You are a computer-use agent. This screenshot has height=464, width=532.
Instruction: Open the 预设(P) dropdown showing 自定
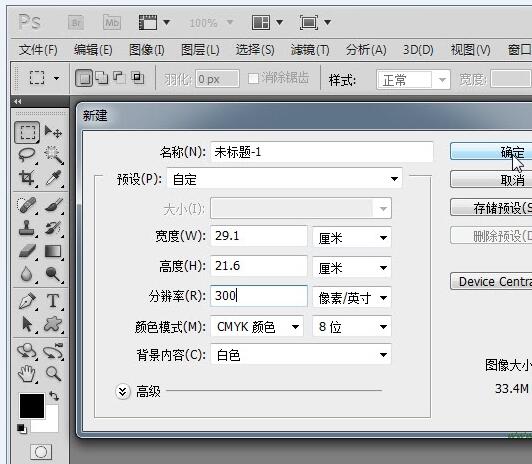click(x=284, y=178)
